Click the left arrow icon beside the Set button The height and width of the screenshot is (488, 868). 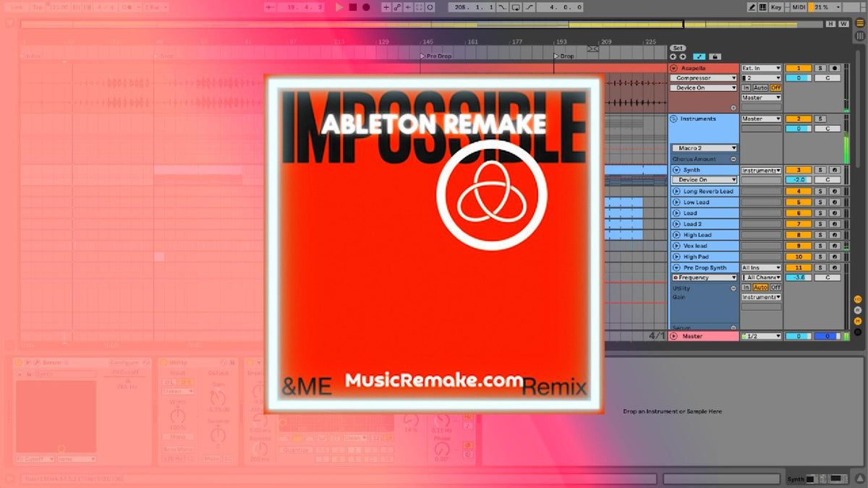tap(673, 56)
